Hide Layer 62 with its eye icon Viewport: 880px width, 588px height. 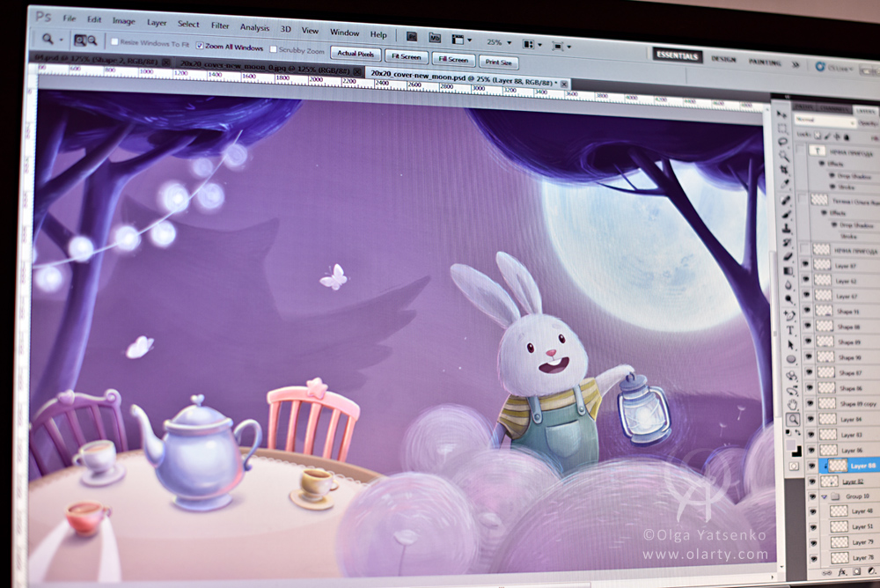806,279
